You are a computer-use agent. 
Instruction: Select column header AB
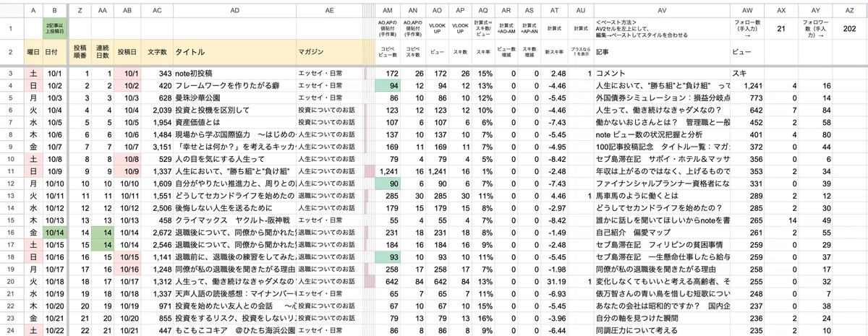(x=127, y=11)
